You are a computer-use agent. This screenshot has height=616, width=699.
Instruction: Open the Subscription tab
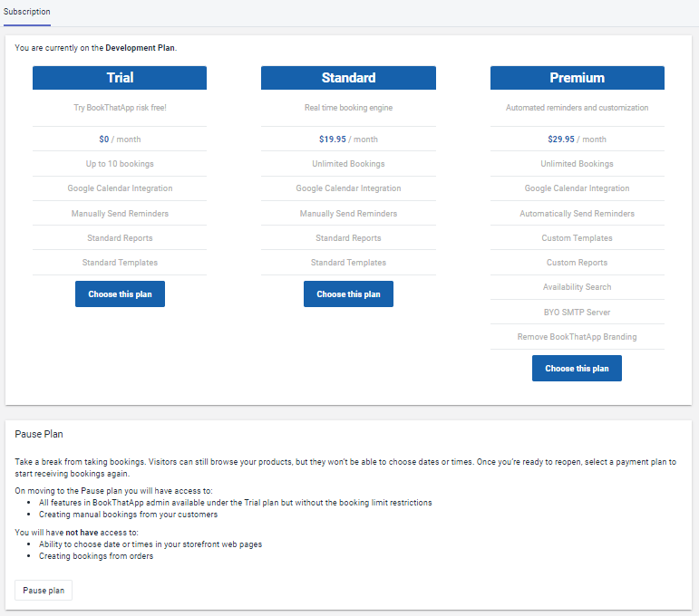click(x=27, y=12)
